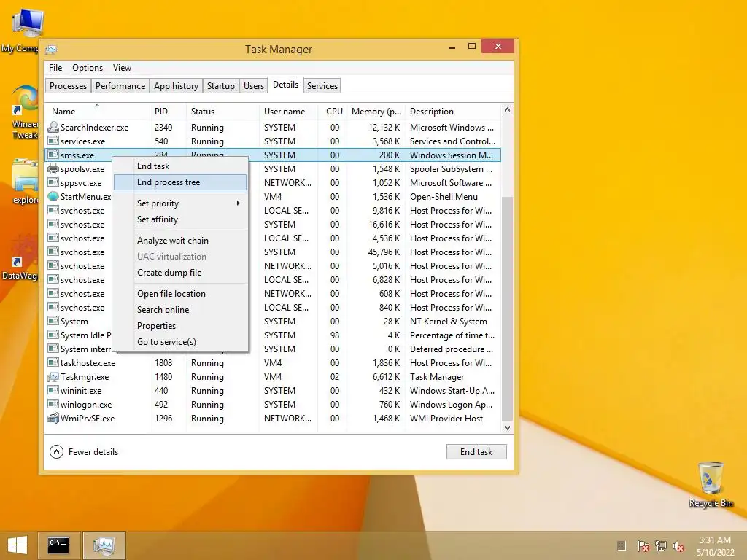Viewport: 747px width, 560px height.
Task: Switch to the App history tab
Action: point(176,86)
